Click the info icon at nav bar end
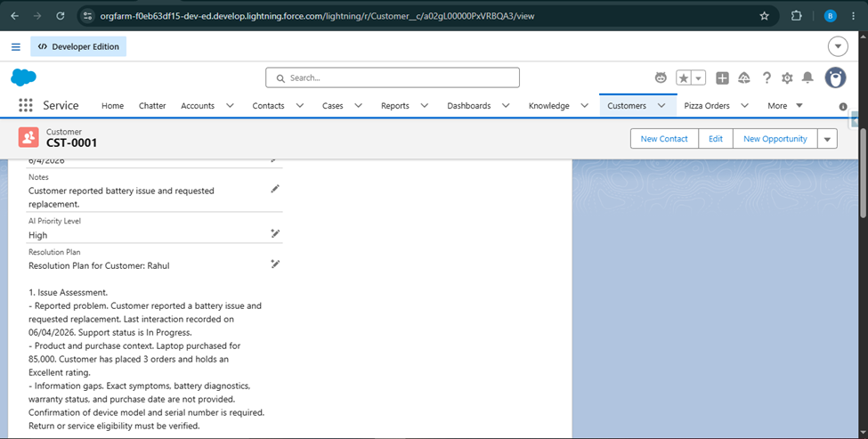The width and height of the screenshot is (868, 439). (x=843, y=106)
